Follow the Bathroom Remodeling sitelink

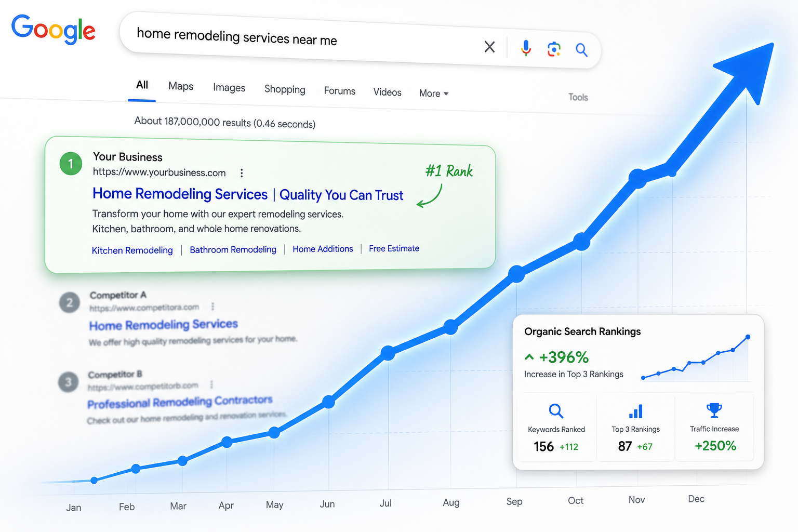coord(233,250)
